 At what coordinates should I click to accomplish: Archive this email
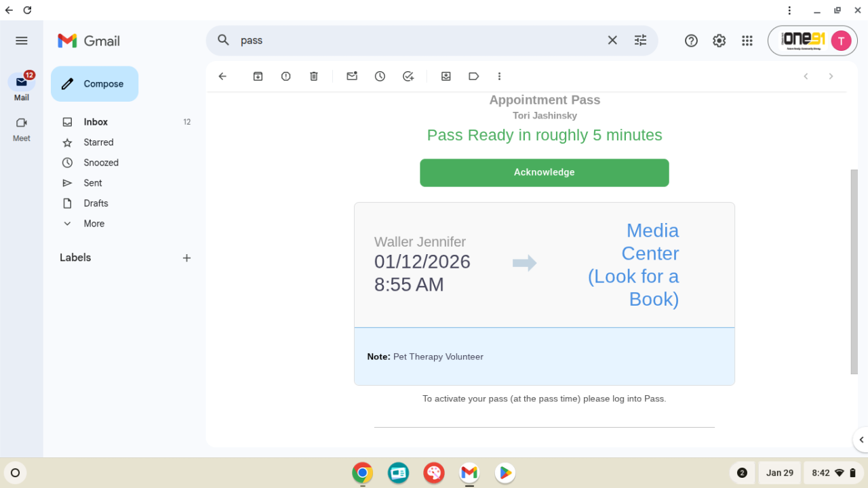[x=258, y=77]
